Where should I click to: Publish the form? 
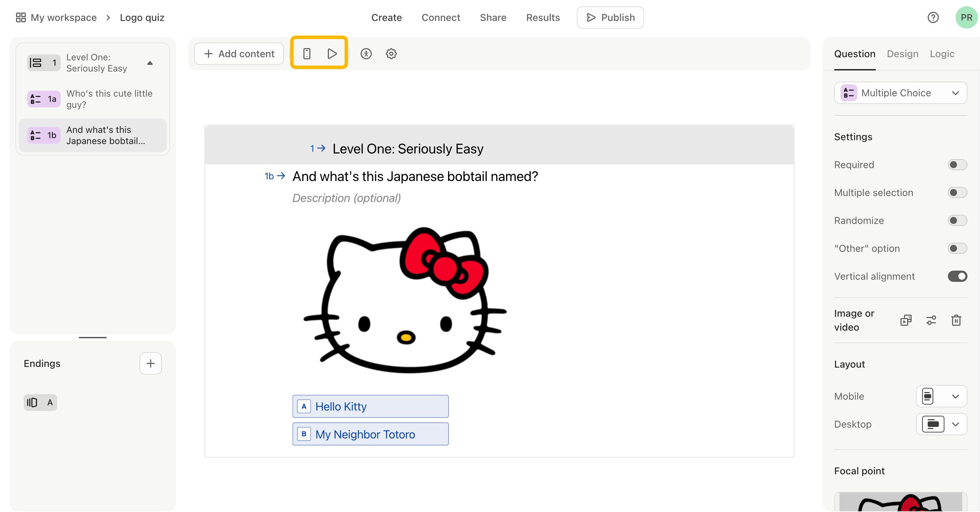pyautogui.click(x=610, y=17)
